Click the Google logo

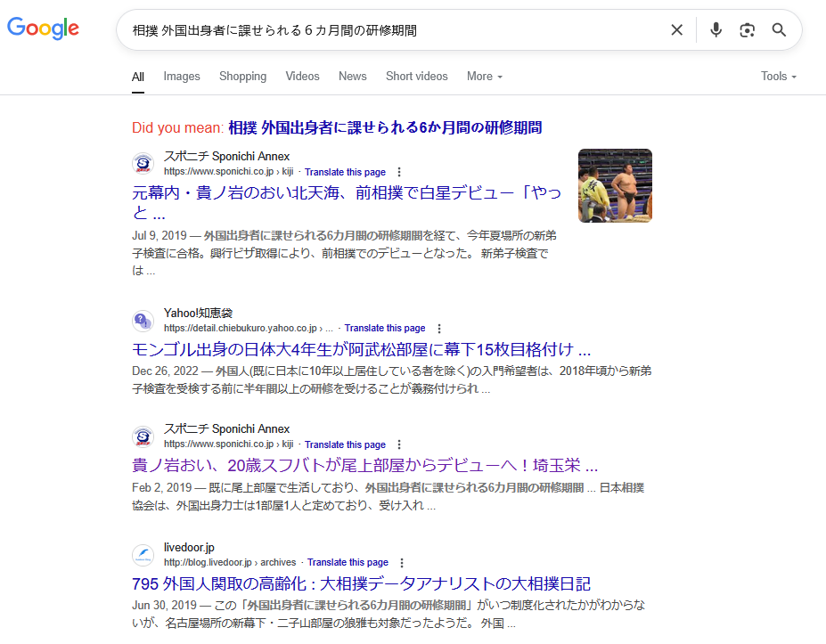pyautogui.click(x=43, y=29)
